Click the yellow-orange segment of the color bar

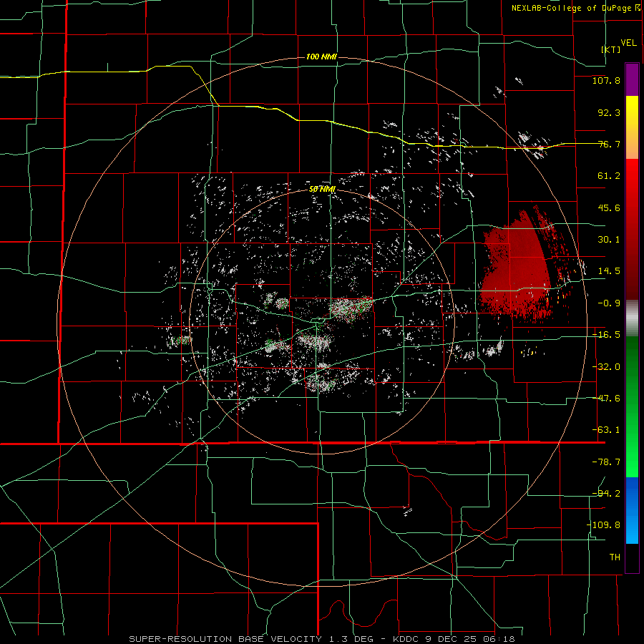632,127
